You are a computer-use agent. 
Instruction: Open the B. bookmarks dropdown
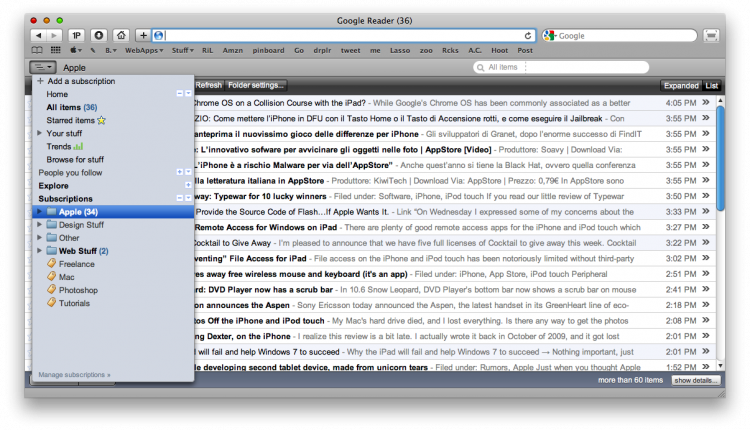tap(111, 50)
